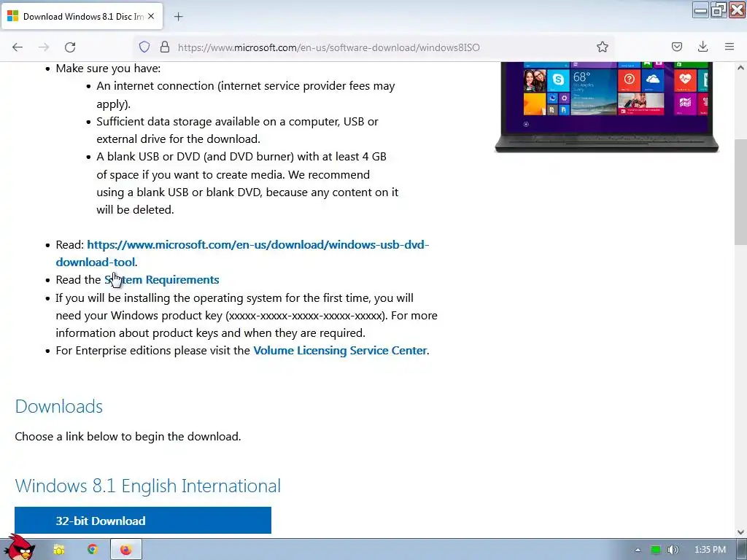Visit the Volume Licensing Service Center link
This screenshot has width=747, height=560.
coord(340,351)
